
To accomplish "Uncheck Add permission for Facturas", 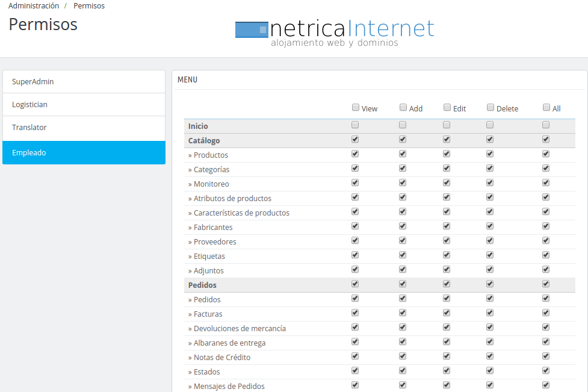I will 403,313.
